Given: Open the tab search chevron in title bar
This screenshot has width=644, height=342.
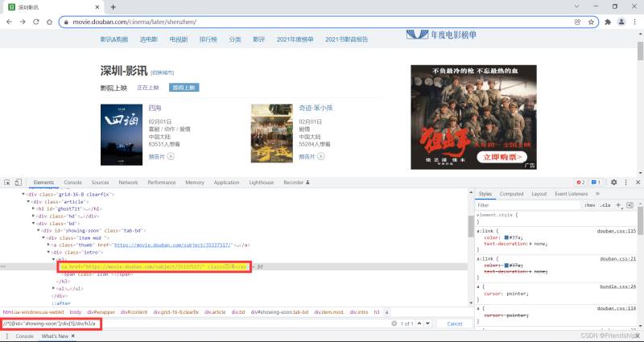Looking at the screenshot, I should point(576,6).
